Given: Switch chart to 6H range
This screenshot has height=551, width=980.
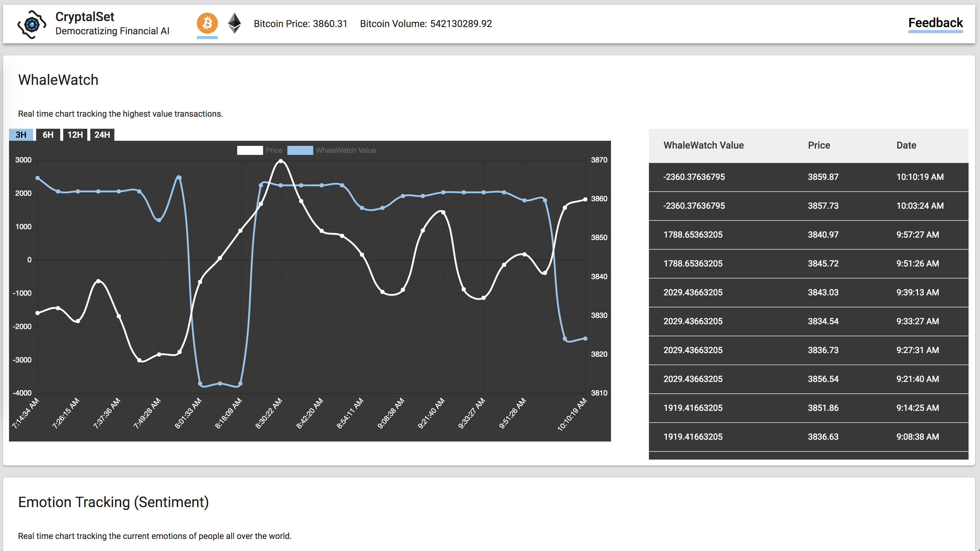Looking at the screenshot, I should [48, 135].
